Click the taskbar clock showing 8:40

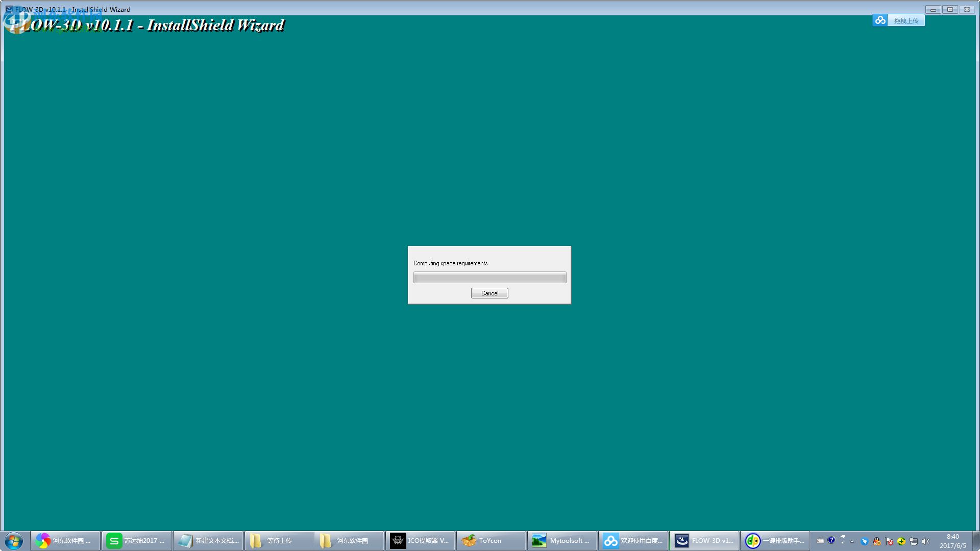coord(952,541)
